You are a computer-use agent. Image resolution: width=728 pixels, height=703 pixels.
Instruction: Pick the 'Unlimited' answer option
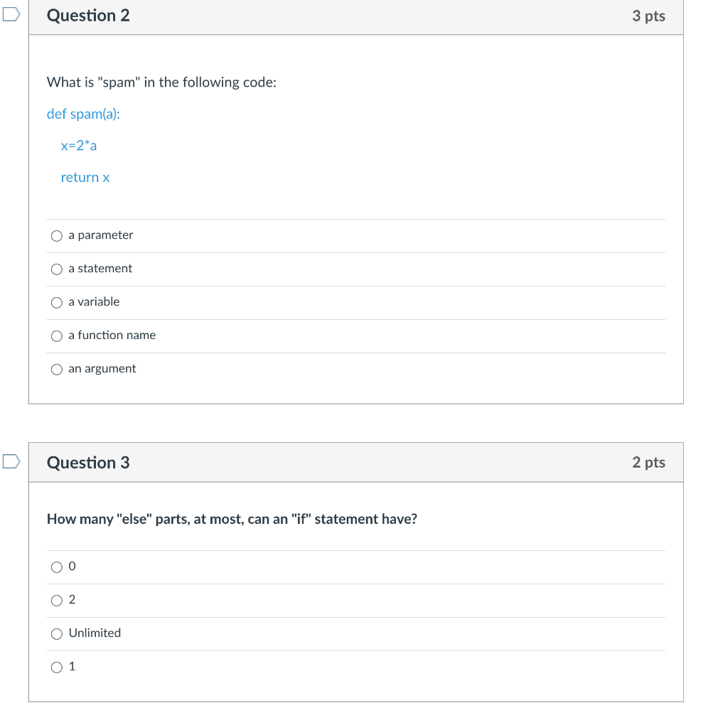click(57, 634)
